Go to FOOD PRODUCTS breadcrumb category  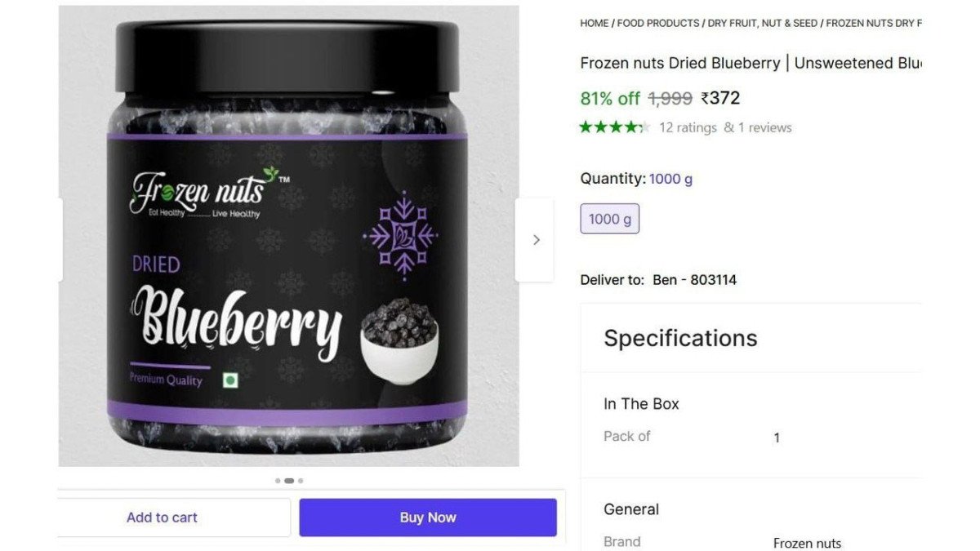pos(658,24)
